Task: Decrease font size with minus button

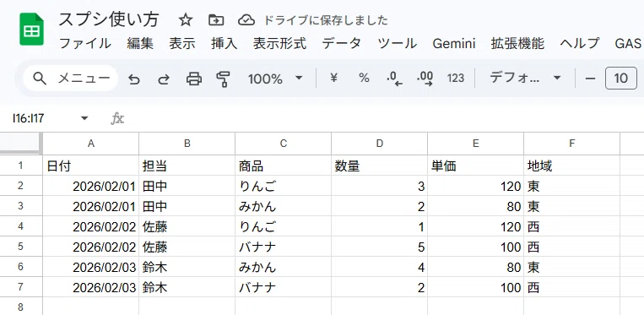Action: point(590,78)
